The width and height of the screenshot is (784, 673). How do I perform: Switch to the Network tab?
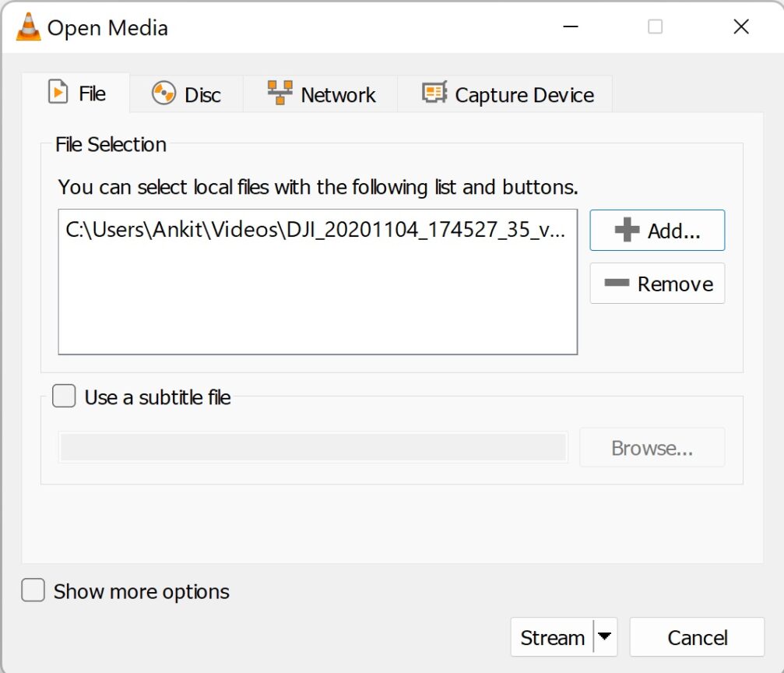pos(319,93)
